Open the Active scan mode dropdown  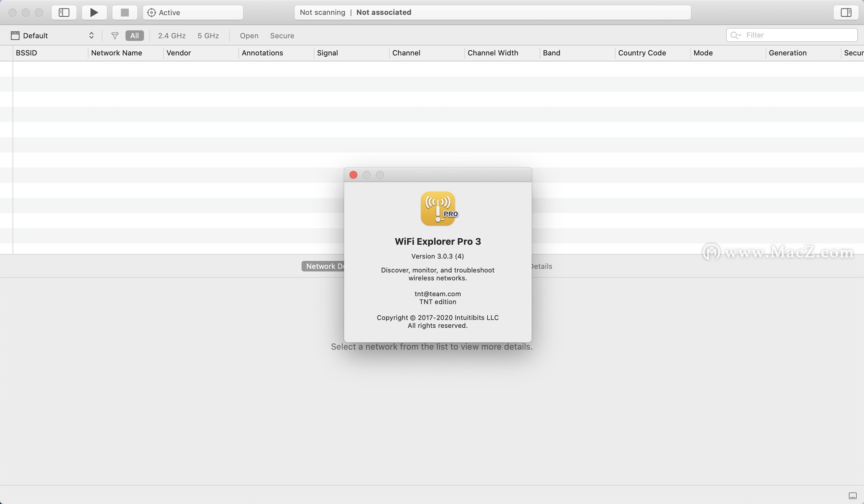tap(193, 13)
